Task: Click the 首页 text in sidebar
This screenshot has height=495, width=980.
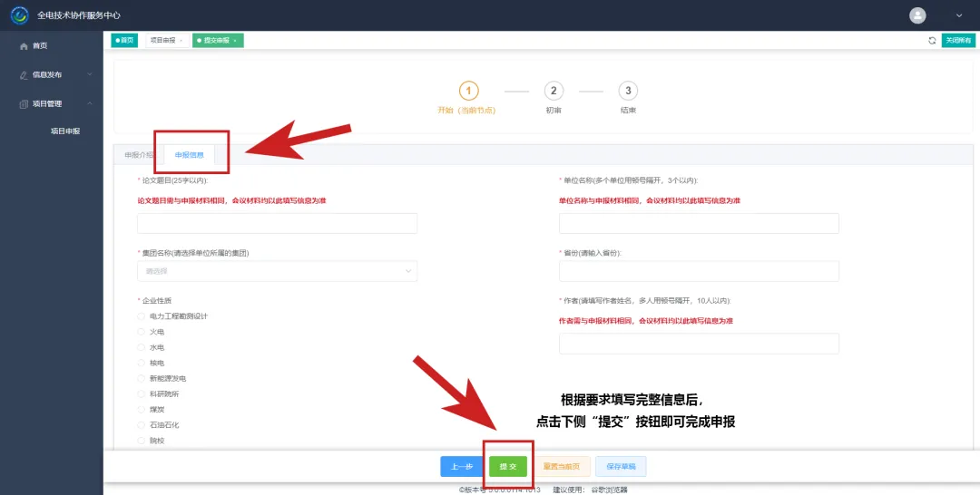Action: pos(40,46)
